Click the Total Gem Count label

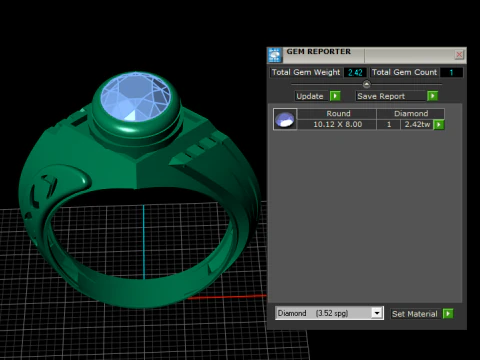tap(404, 72)
